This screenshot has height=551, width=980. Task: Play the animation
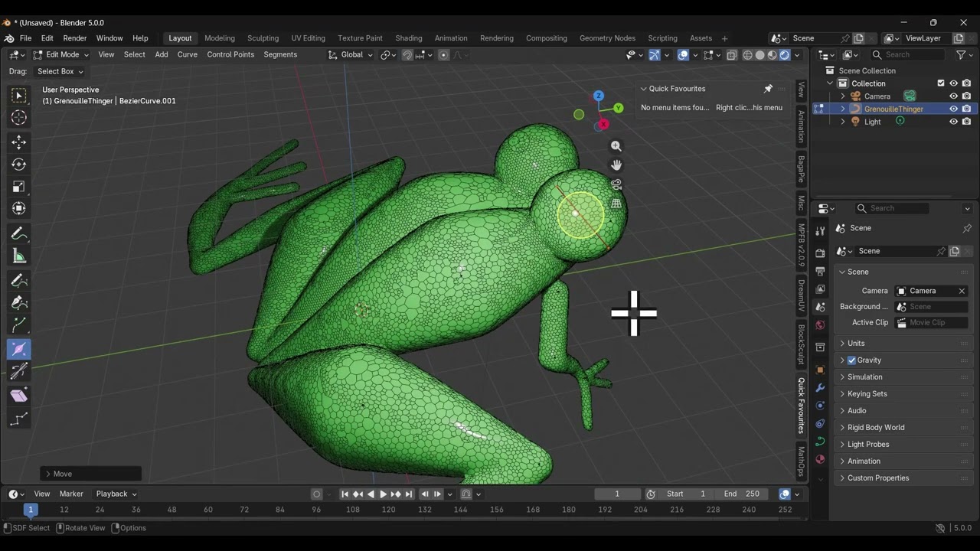[x=384, y=494]
